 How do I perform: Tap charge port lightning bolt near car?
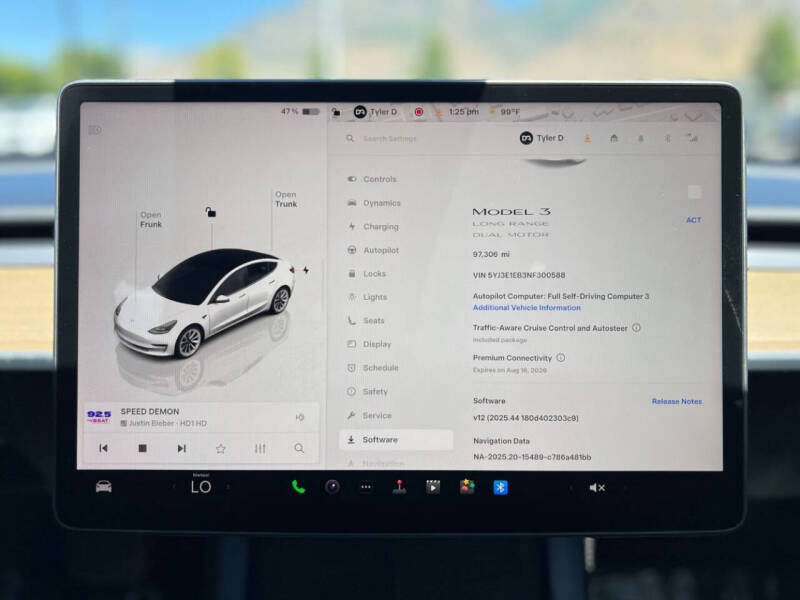point(306,270)
